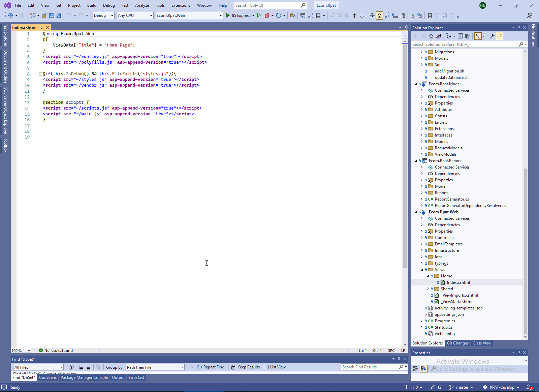Click the Live Share feedback icon at top right
Screen dimensions: 539x392
(530, 16)
